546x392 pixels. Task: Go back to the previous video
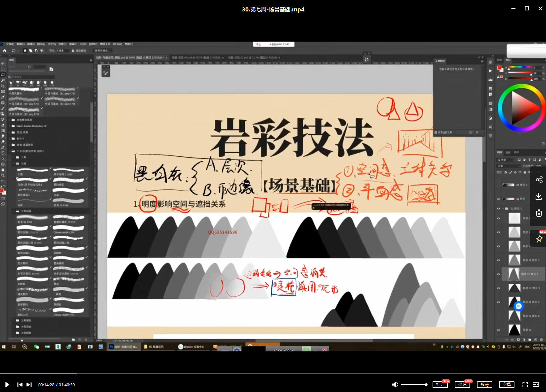[20, 385]
